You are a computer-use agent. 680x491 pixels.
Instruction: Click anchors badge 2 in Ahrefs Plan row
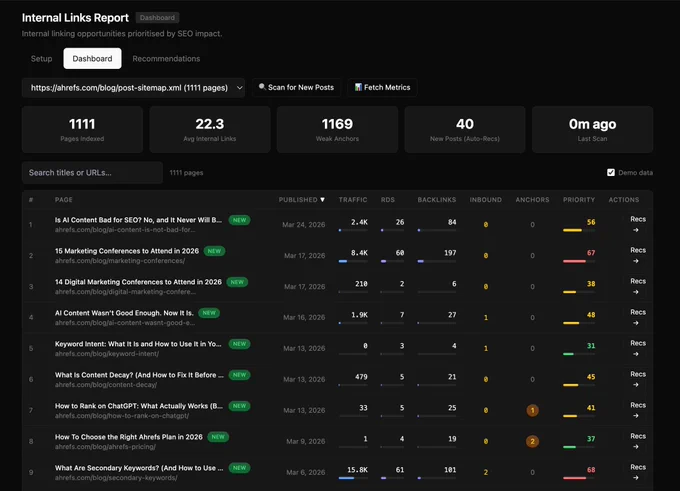coord(533,441)
